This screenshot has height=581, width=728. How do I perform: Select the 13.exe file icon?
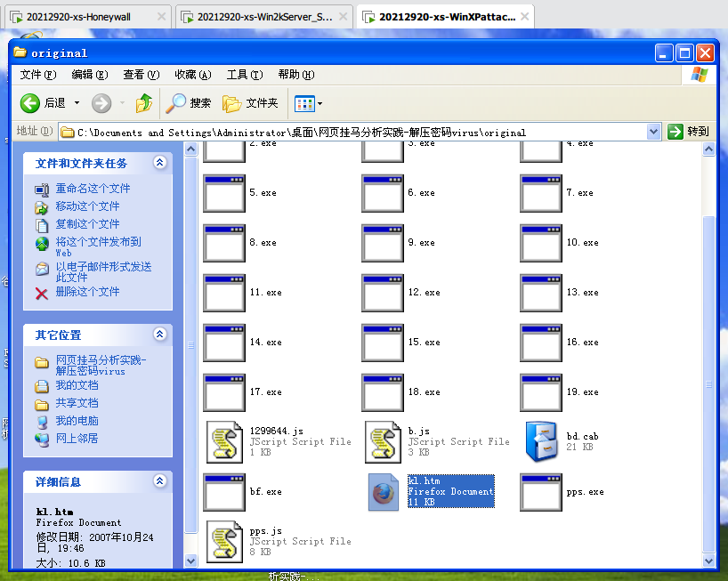(x=541, y=293)
